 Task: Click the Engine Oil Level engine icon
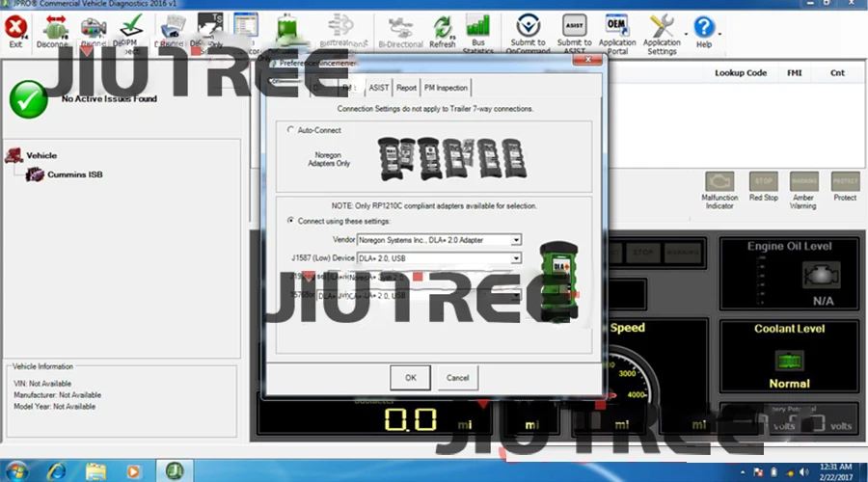click(x=821, y=275)
